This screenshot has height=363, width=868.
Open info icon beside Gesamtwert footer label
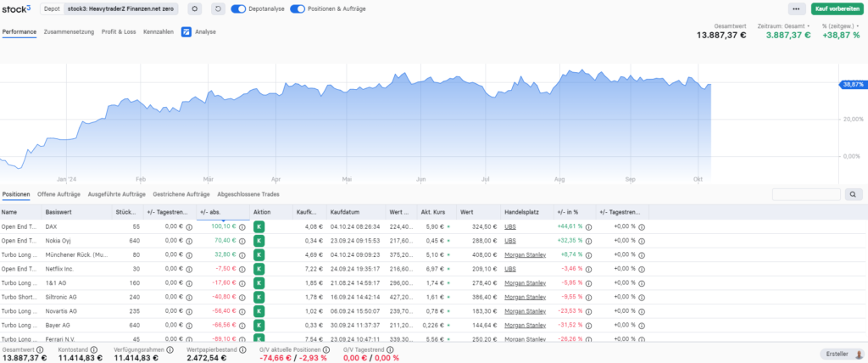tap(40, 349)
